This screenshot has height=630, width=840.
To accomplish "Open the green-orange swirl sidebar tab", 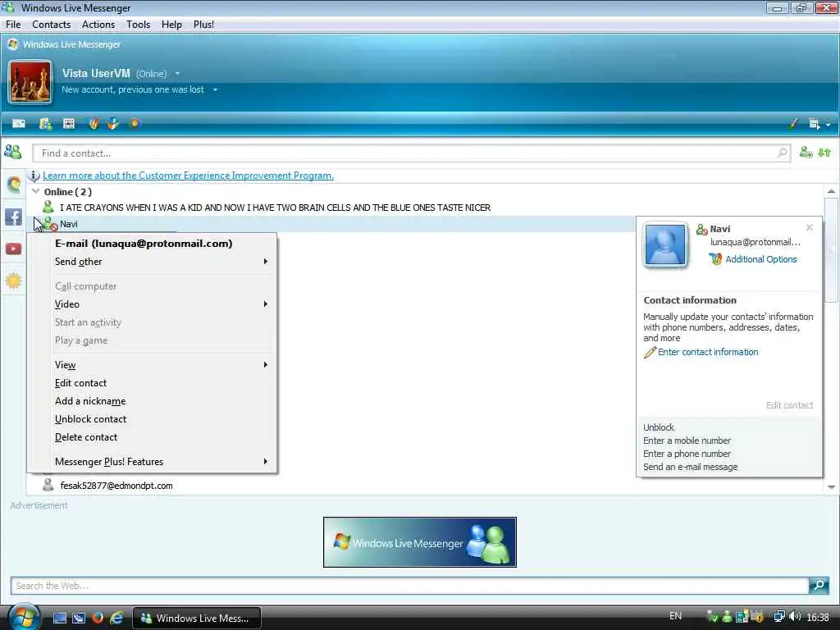I will pos(13,185).
